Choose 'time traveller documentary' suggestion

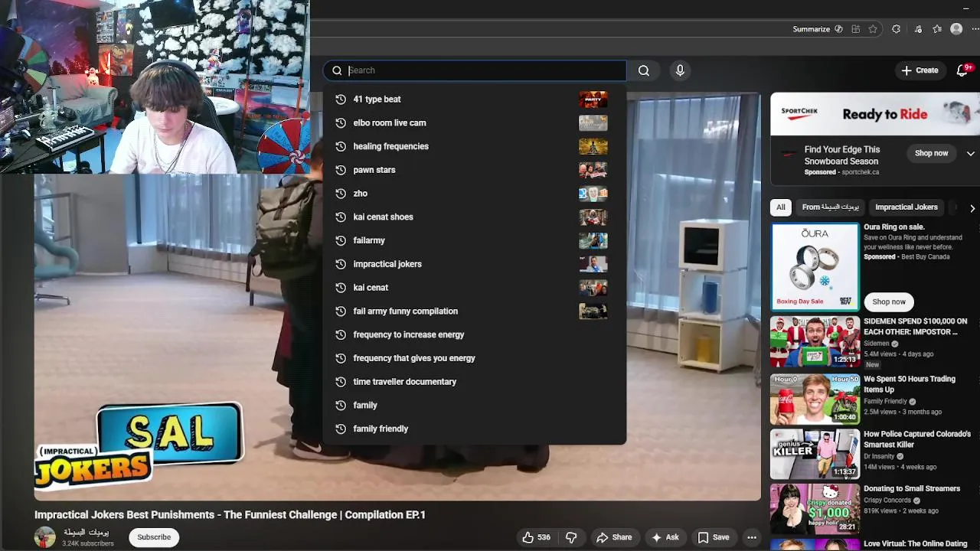click(475, 382)
